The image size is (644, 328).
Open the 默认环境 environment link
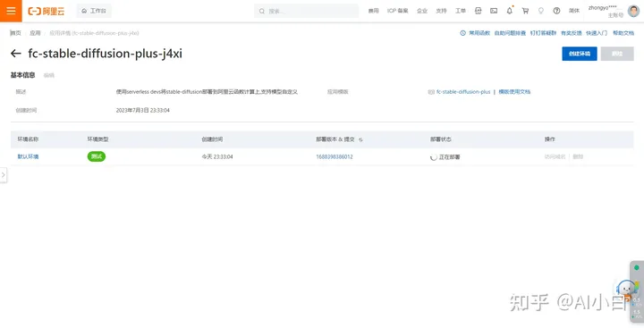(x=28, y=156)
